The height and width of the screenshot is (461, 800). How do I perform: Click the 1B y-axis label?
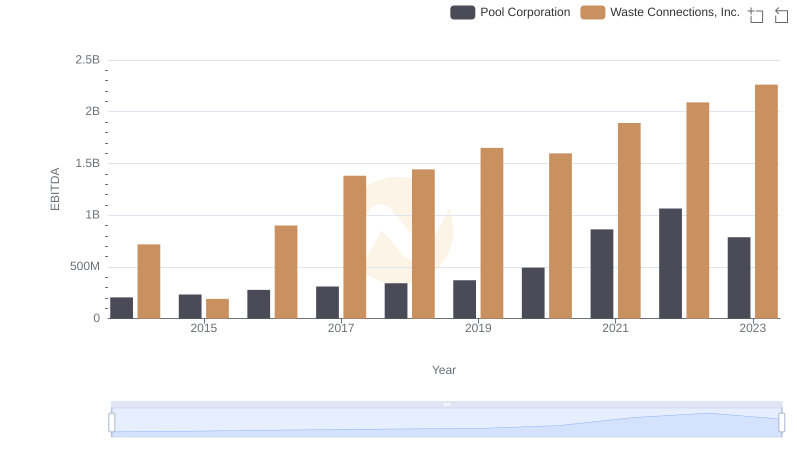pos(92,215)
